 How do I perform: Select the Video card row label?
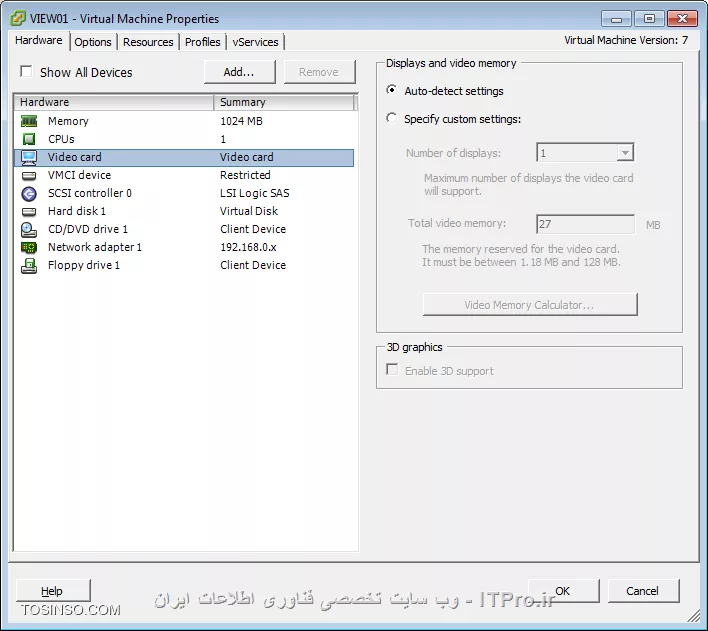pos(75,157)
